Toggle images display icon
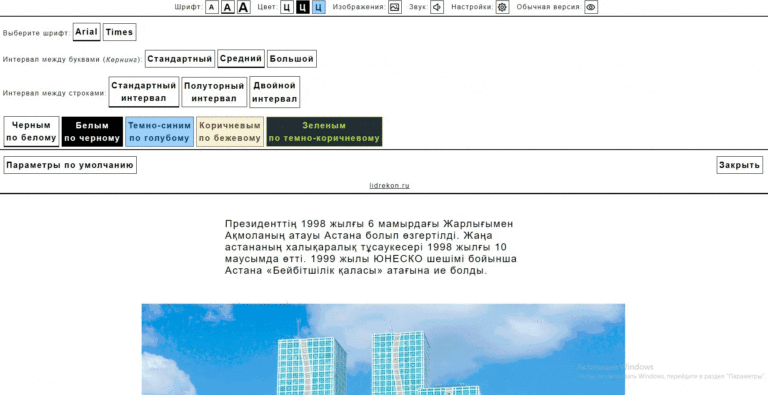This screenshot has width=768, height=395. point(395,7)
